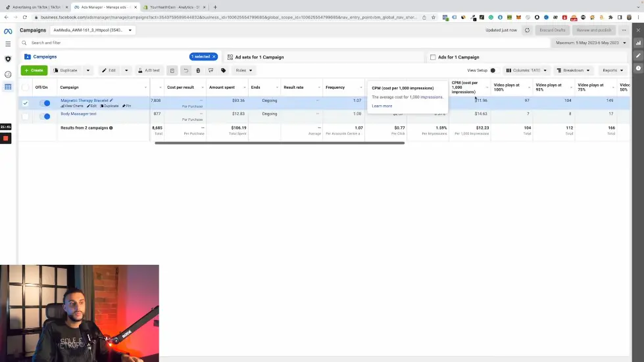Click the Edit toolbar button
The image size is (644, 362).
(109, 70)
